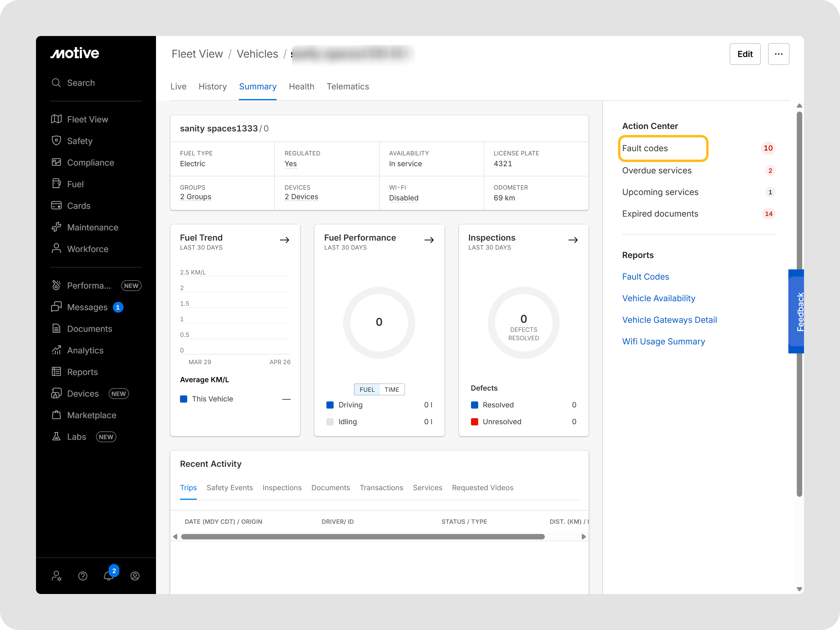Toggle Fuel Performance to FUEL
The height and width of the screenshot is (630, 840).
pos(367,389)
